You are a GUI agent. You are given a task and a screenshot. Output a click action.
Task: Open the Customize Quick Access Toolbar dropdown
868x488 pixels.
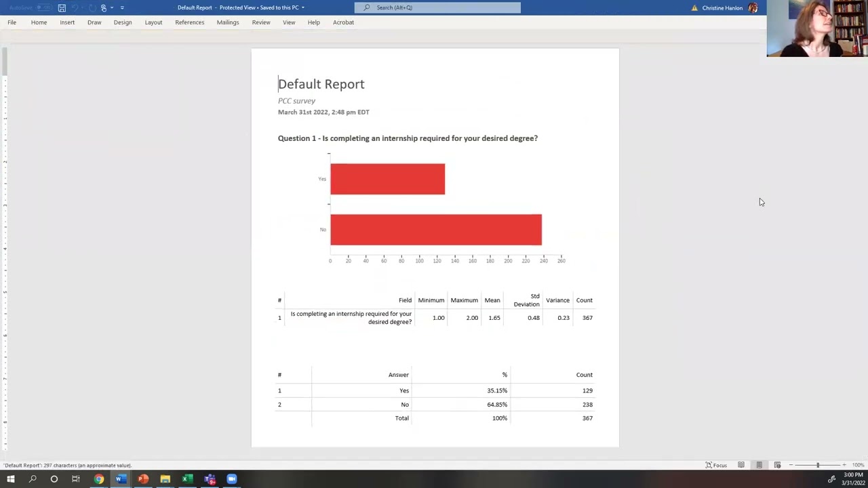(122, 7)
